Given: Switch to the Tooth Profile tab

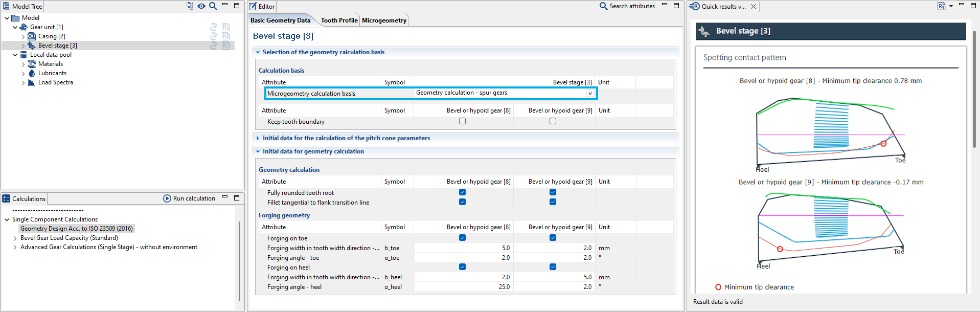Looking at the screenshot, I should click(339, 20).
